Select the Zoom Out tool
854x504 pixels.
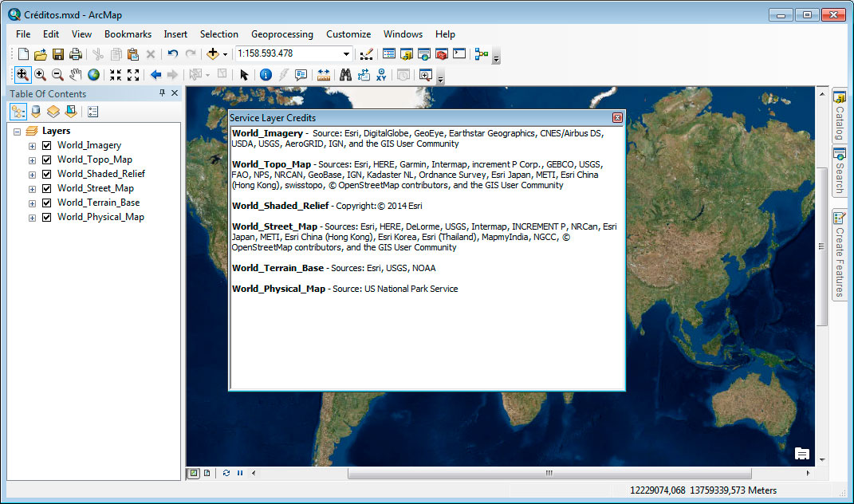click(57, 75)
